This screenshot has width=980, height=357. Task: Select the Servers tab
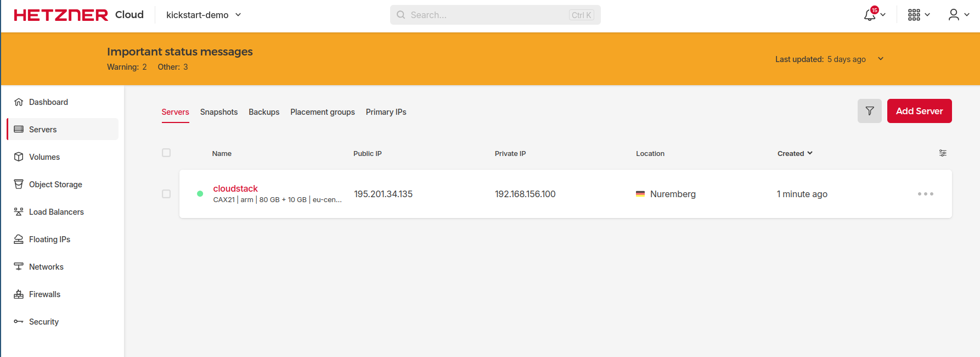[x=176, y=112]
